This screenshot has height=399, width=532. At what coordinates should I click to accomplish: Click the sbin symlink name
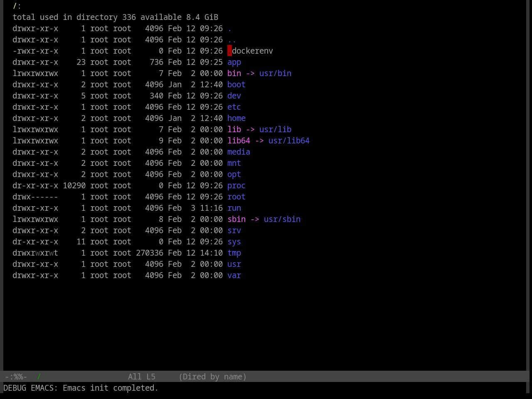pos(236,219)
